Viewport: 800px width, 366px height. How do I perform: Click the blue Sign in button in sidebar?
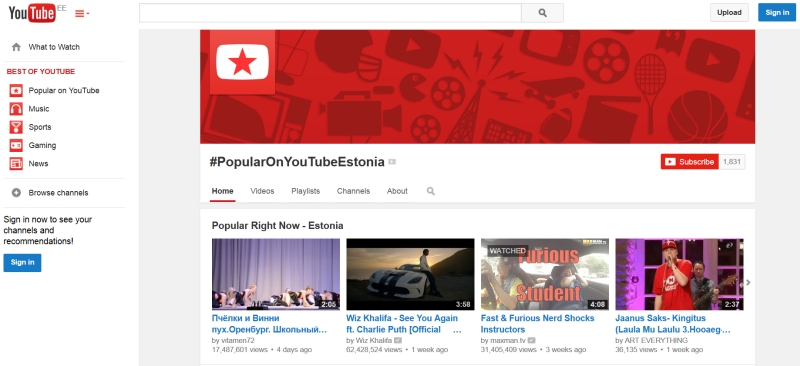[x=22, y=262]
